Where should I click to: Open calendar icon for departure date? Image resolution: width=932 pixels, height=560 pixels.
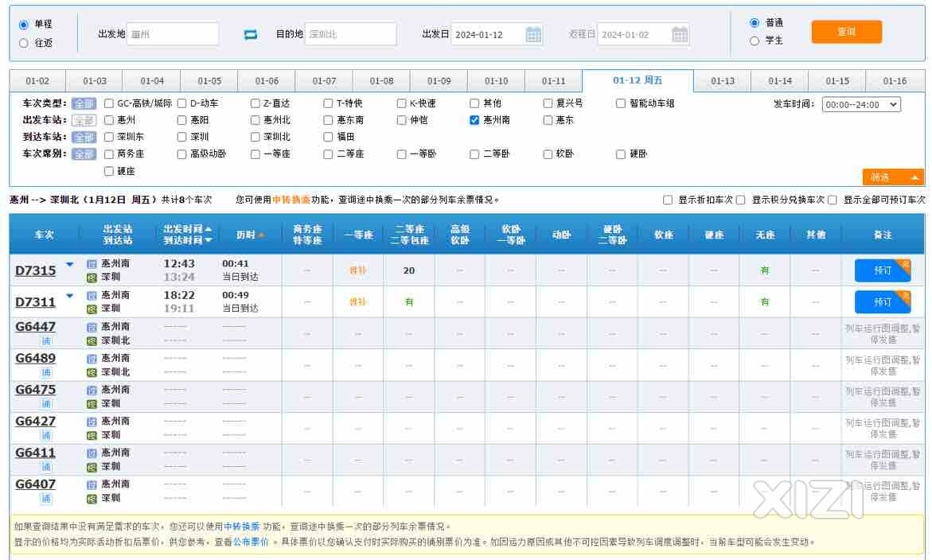click(534, 34)
